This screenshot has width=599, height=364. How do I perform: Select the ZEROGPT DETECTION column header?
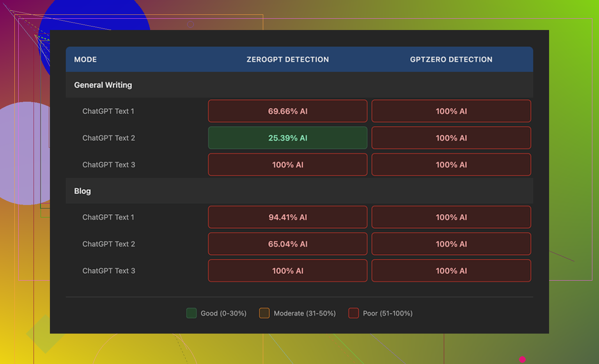pos(287,60)
